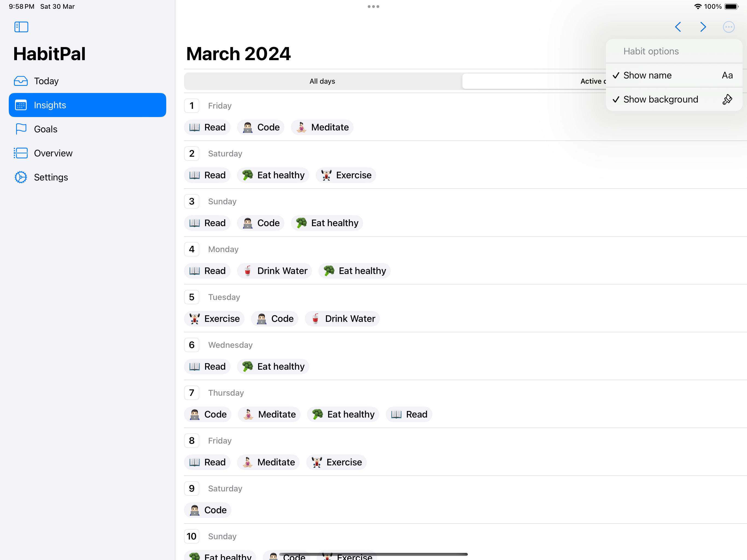Click the Overview list icon
Viewport: 747px width, 560px height.
point(21,153)
